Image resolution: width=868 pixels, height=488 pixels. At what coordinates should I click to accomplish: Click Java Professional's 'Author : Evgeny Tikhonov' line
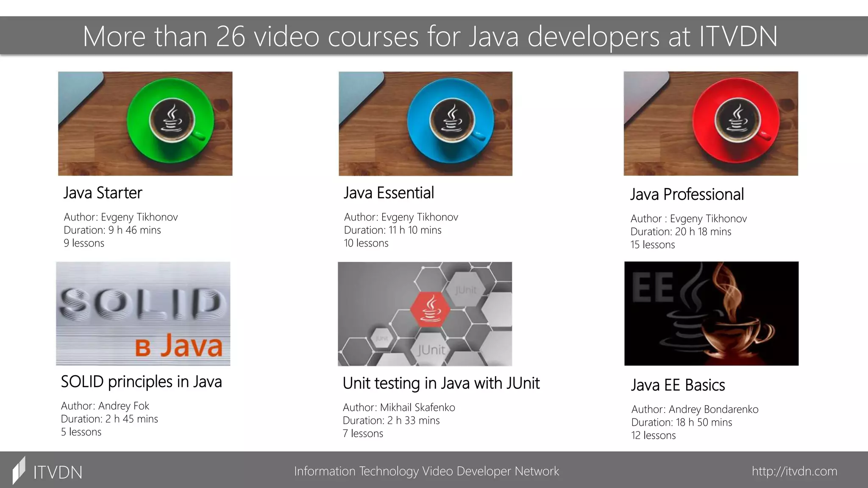point(689,219)
